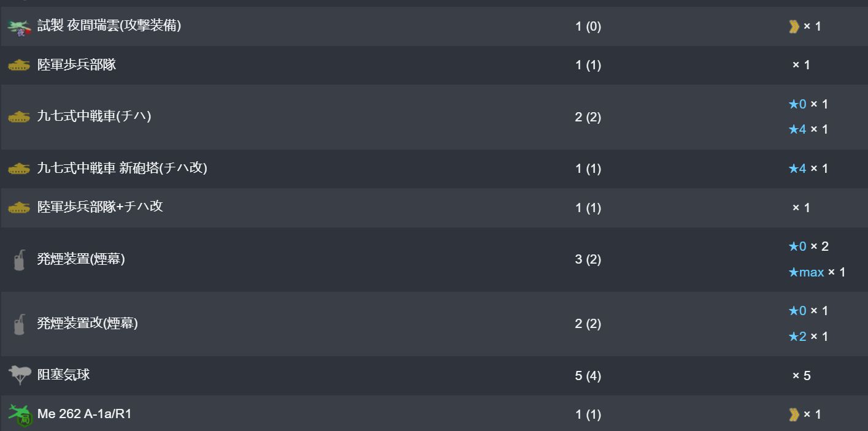868x431 pixels.
Task: Click the ★2 entry for 発煙装置改(煙幕)
Action: 808,337
